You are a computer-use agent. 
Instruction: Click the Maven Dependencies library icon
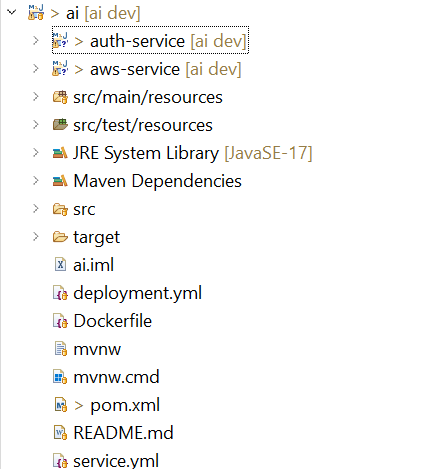pyautogui.click(x=60, y=181)
